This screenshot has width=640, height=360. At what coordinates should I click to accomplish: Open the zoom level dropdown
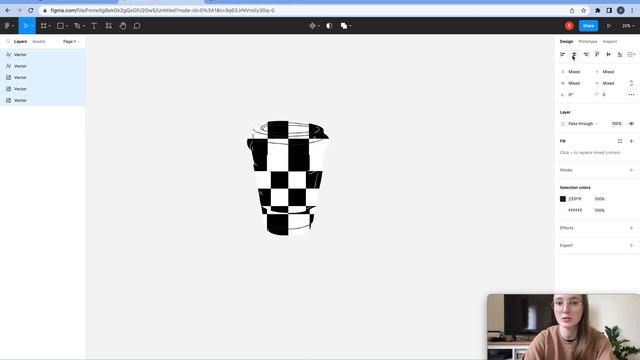click(628, 26)
